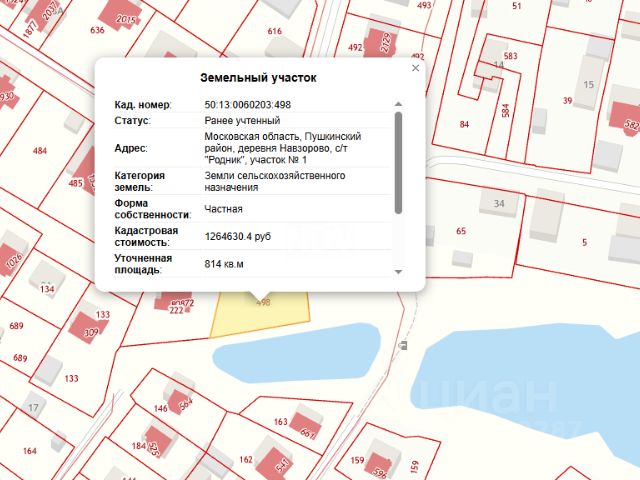Viewport: 640px width, 480px height.
Task: Click map parcel labeled 84
Action: [464, 124]
